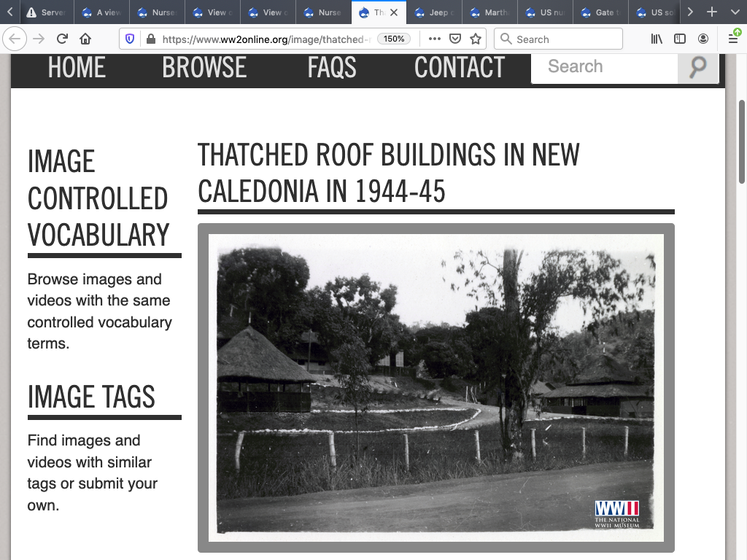Open the BROWSE navigation menu item
747x560 pixels.
204,67
